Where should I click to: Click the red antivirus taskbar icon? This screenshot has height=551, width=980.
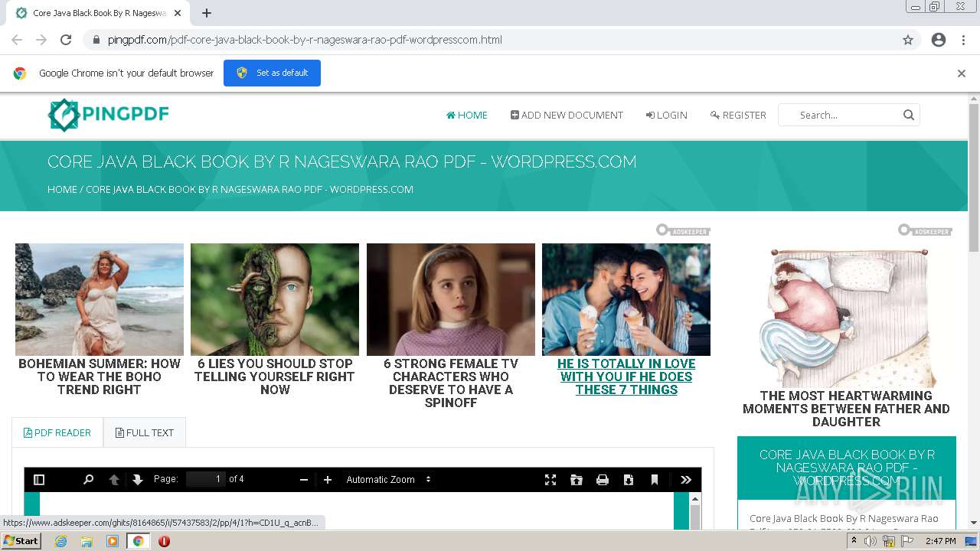point(164,541)
